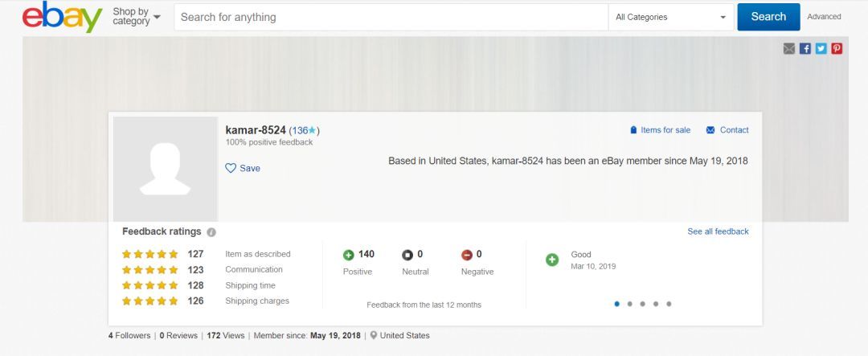Click the Search for anything field
Image resolution: width=868 pixels, height=356 pixels.
[391, 17]
